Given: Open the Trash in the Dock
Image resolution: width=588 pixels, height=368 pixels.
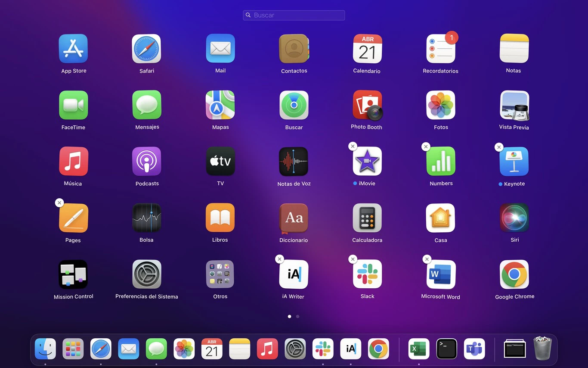Looking at the screenshot, I should point(543,348).
